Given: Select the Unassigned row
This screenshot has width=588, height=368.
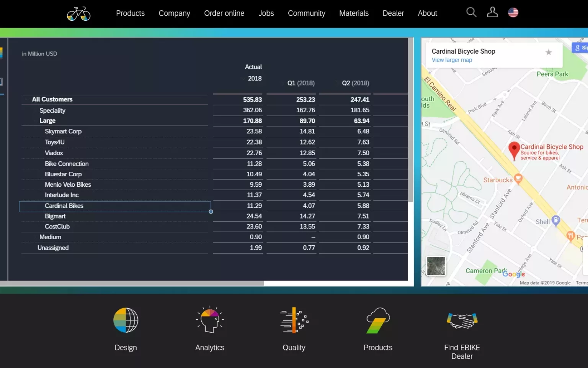Looking at the screenshot, I should (115, 248).
